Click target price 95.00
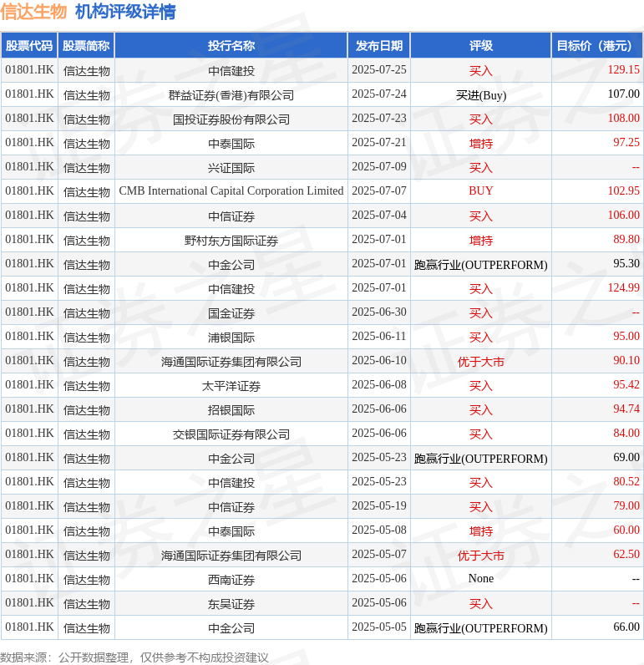Viewport: 644px width, 665px height. click(626, 336)
